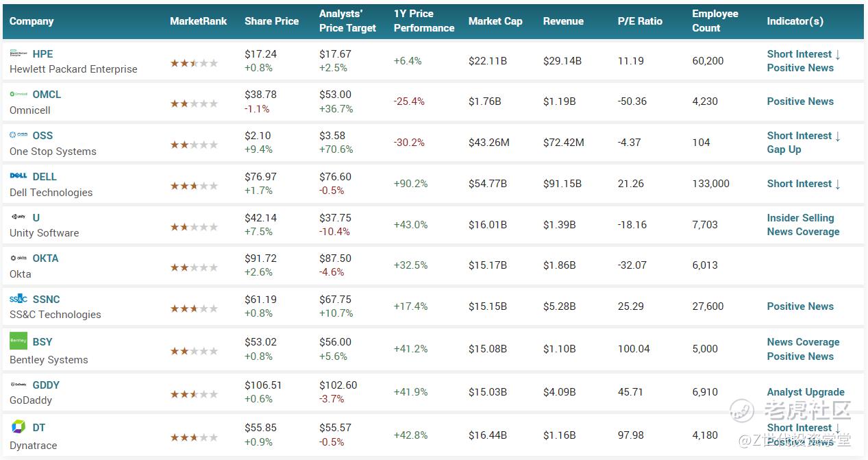Image resolution: width=868 pixels, height=460 pixels.
Task: Click the Dell Technologies logo icon
Action: (18, 176)
